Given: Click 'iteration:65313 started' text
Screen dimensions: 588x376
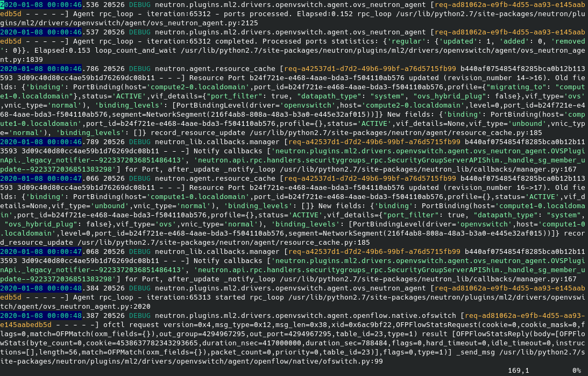Looking at the screenshot, I should [x=196, y=297].
